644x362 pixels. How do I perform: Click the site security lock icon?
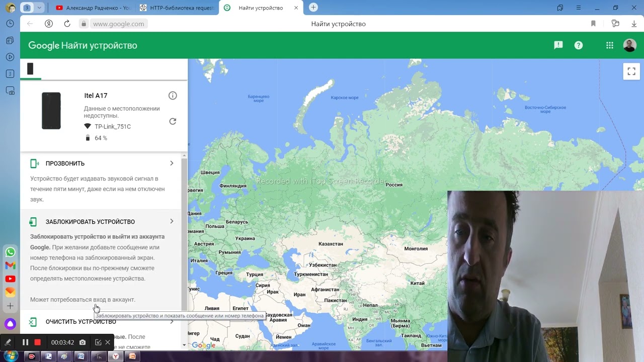click(x=84, y=24)
